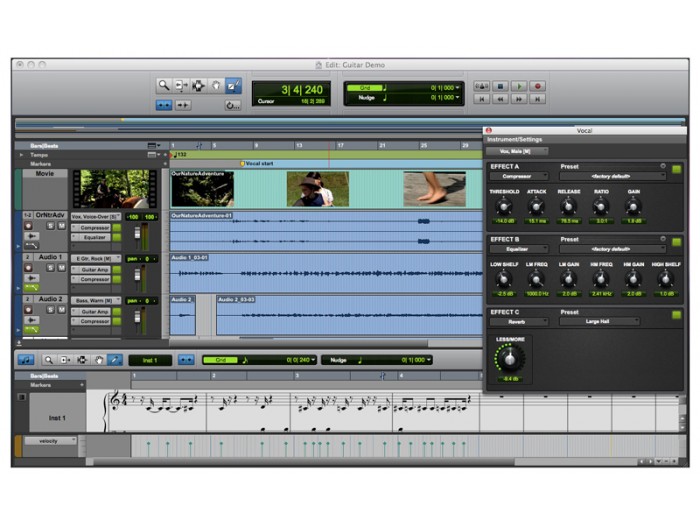Open Vox, Male instrument settings dropdown
Viewport: 700px width, 525px height.
click(517, 151)
